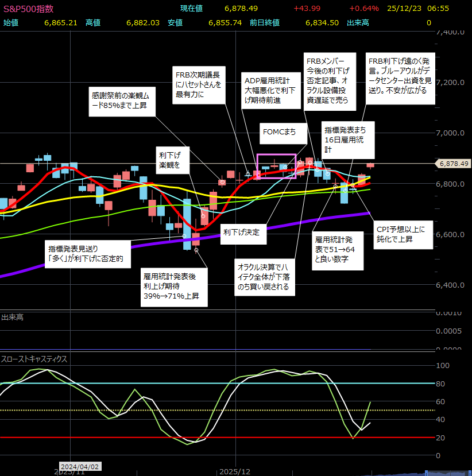This screenshot has width=472, height=476.
Task: Click the ADP雇用統計 annotation box
Action: (270, 91)
